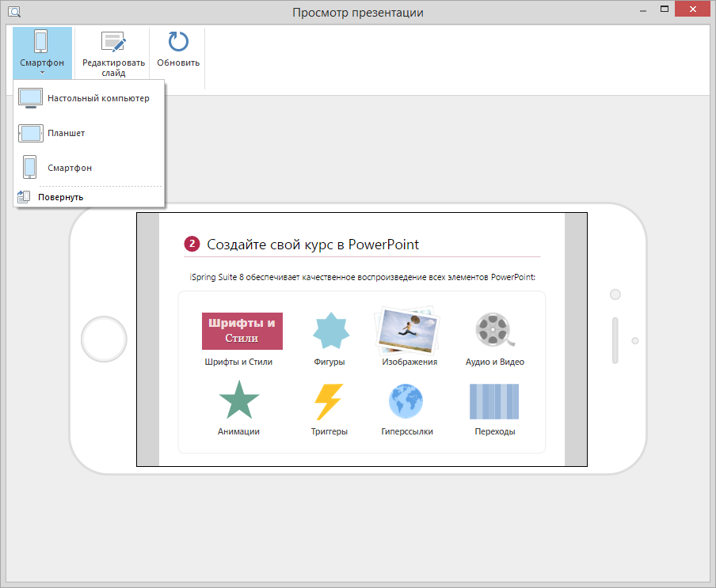Viewport: 716px width, 588px height.
Task: Click the Переходы striped transition icon
Action: 494,401
